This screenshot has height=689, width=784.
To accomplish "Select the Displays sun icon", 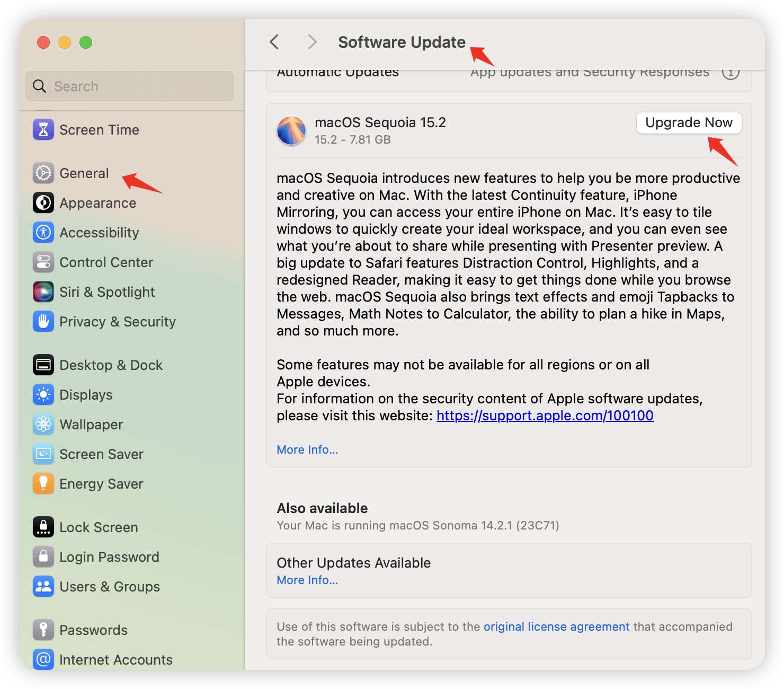I will [x=43, y=395].
